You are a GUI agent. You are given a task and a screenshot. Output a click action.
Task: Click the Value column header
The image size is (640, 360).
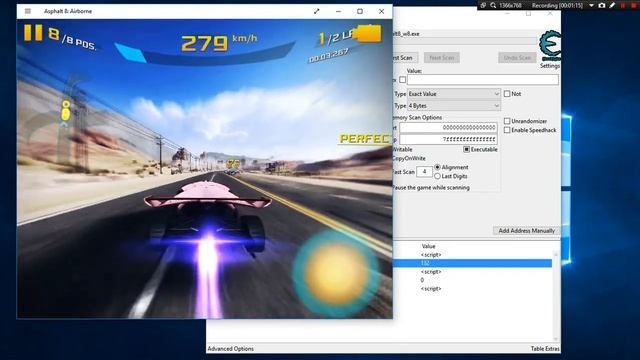[x=429, y=247]
